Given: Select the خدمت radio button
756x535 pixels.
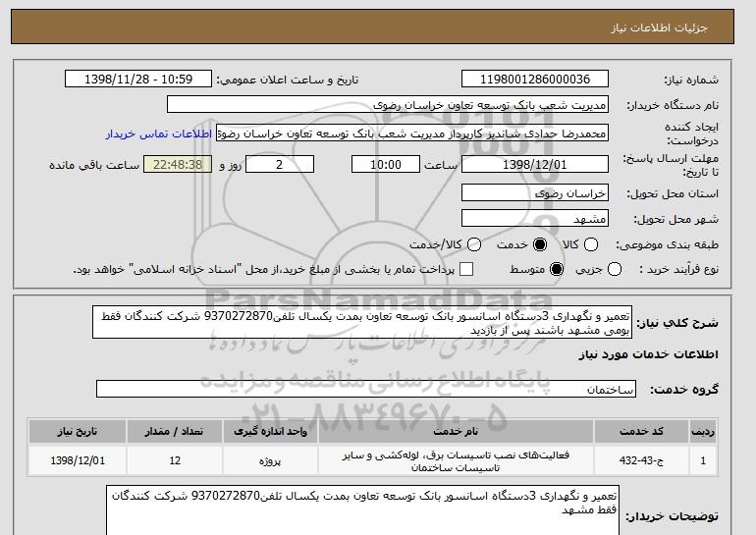Looking at the screenshot, I should [x=540, y=244].
